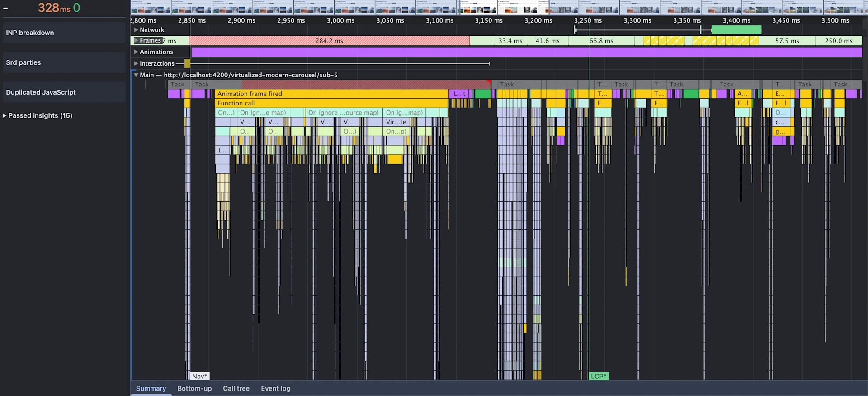Select the 57.5 ms frame

787,41
